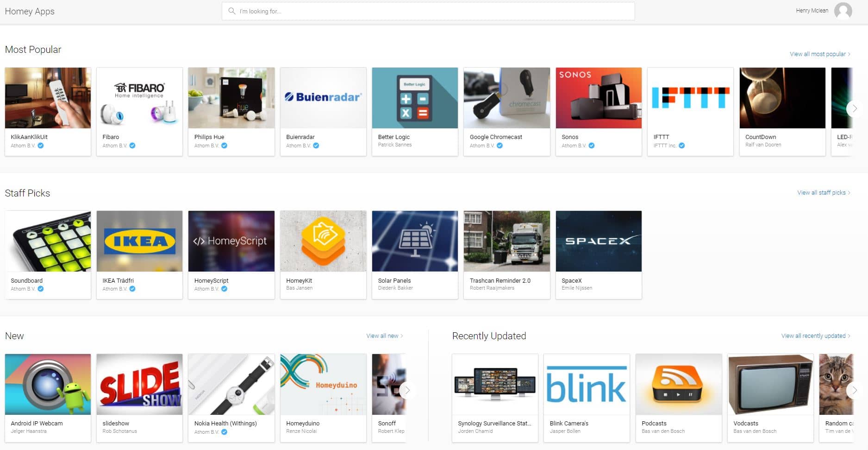This screenshot has width=868, height=450.
Task: Open the HomeyScript app card image
Action: pyautogui.click(x=231, y=241)
